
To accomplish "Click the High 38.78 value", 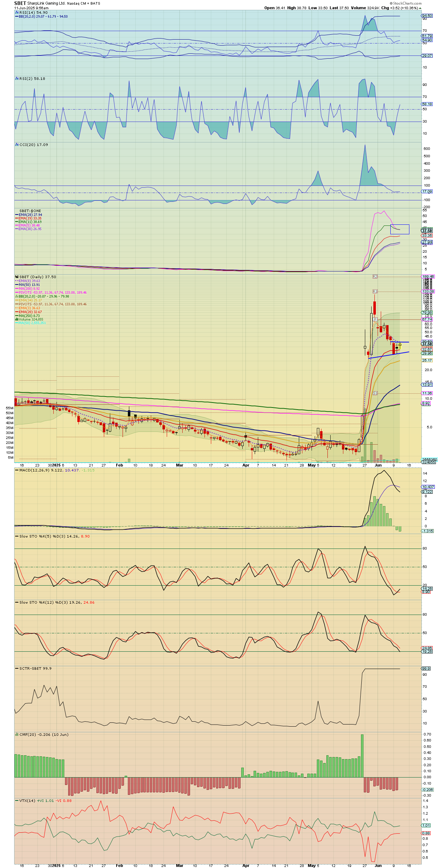I will pos(297,8).
